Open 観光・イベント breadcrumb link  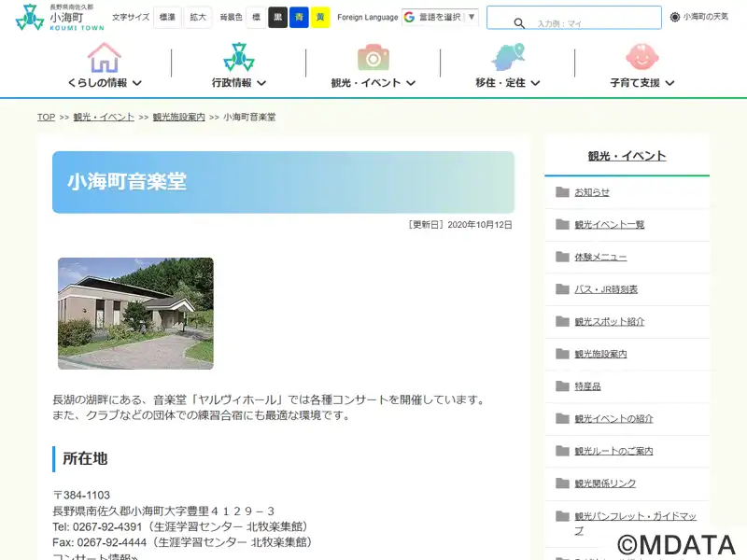(x=104, y=118)
